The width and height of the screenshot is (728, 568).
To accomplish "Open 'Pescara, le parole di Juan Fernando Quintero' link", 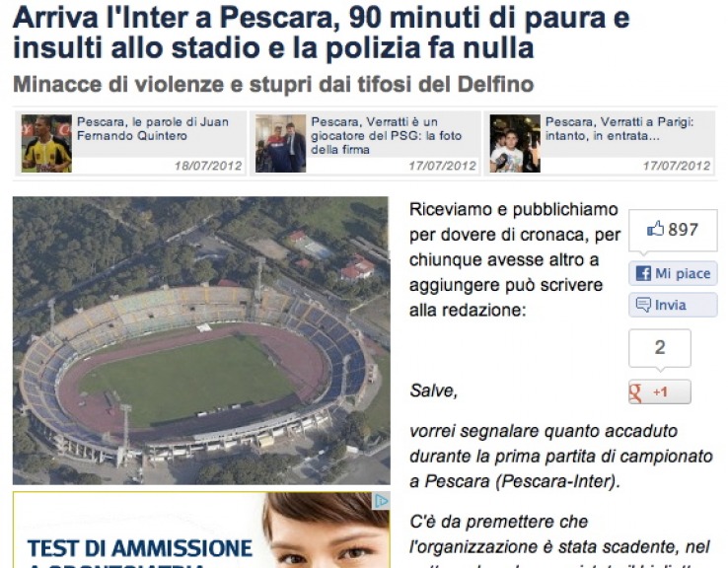I will 153,128.
